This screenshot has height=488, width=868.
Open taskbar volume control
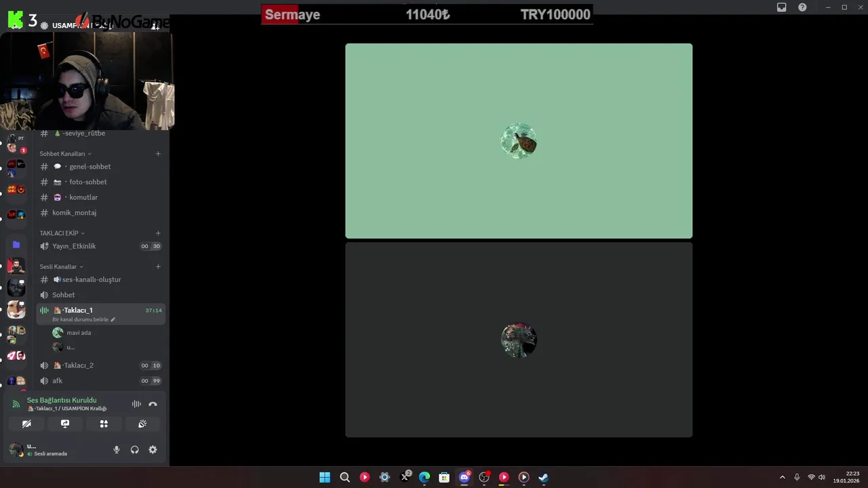tap(822, 477)
